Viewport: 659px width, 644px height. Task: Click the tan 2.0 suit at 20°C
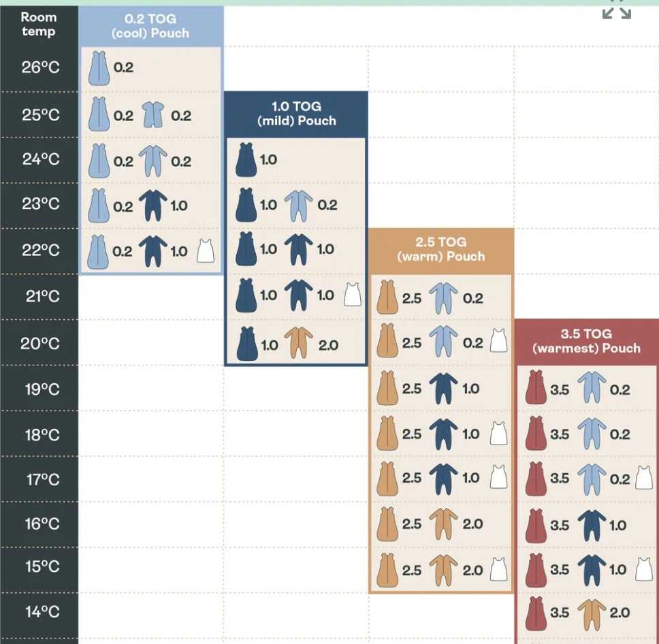point(298,344)
